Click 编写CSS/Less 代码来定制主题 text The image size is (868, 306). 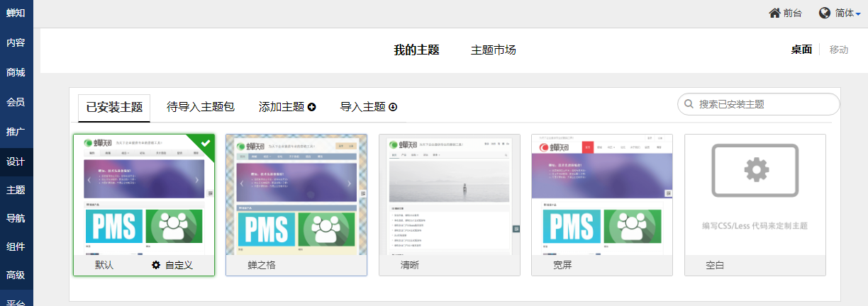pos(755,226)
